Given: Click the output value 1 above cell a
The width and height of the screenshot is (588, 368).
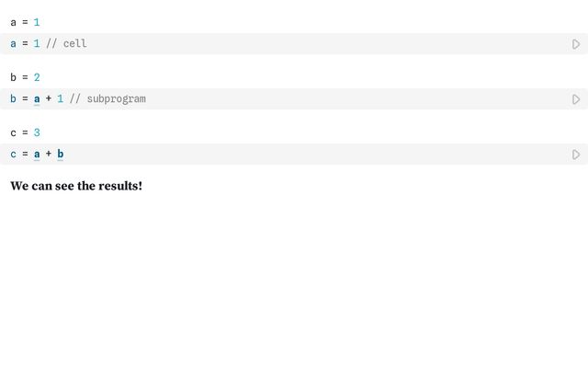Looking at the screenshot, I should pyautogui.click(x=37, y=21).
